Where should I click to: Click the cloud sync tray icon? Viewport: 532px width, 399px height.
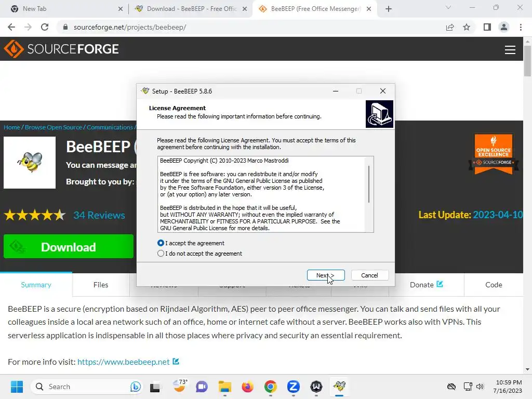tap(451, 387)
